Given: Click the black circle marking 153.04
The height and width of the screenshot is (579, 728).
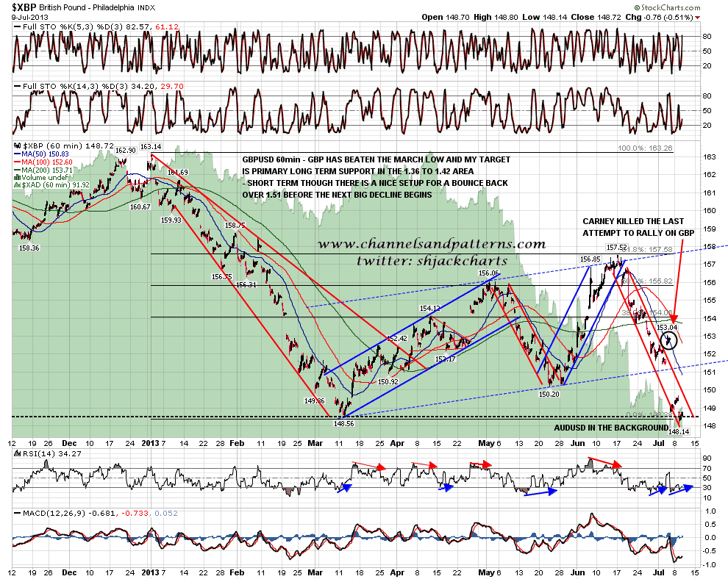Looking at the screenshot, I should pos(669,340).
